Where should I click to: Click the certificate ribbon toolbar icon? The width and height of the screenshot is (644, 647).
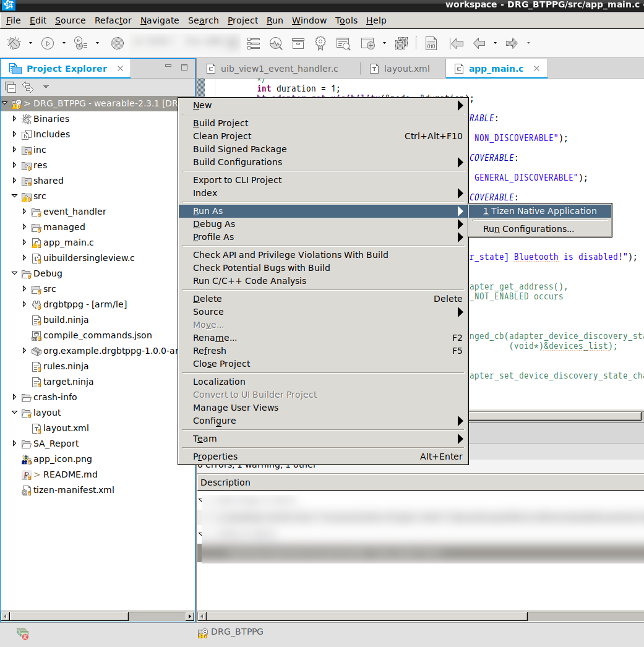[x=320, y=43]
